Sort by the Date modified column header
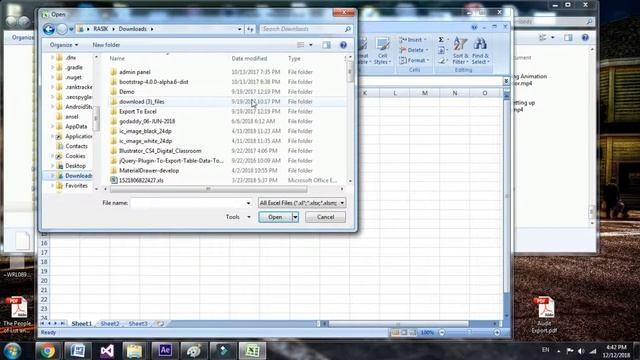The image size is (640, 360). [249, 59]
